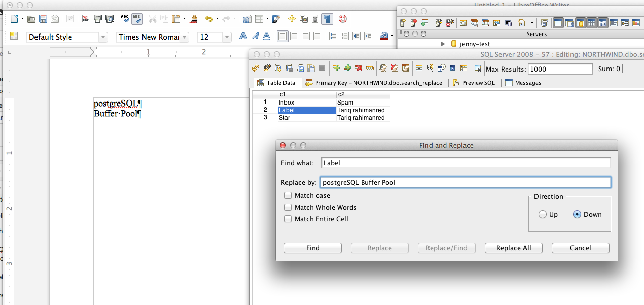Screen dimensions: 644x305
Task: Open the LibreOffice Help lifebuoy icon
Action: [x=343, y=19]
